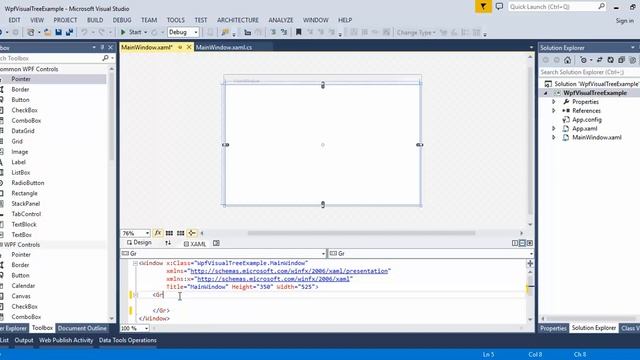
Task: Click the vertical split pane icon
Action: coord(515,243)
